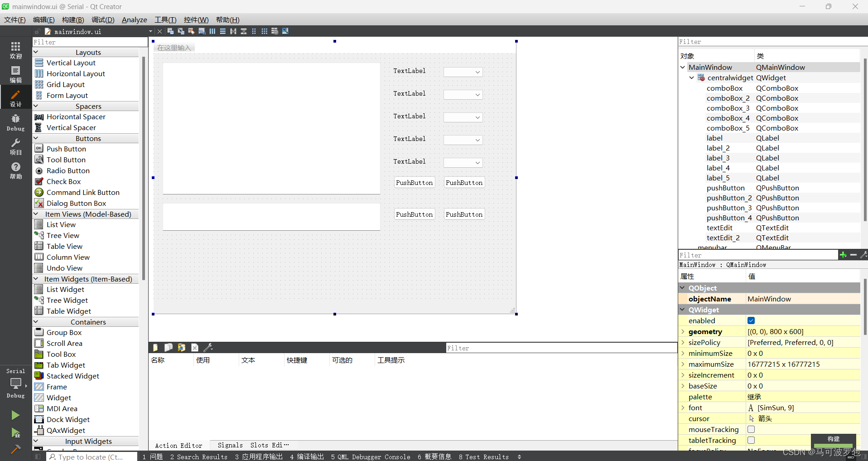Open 1 问题 issues pane
868x461 pixels.
click(x=153, y=456)
